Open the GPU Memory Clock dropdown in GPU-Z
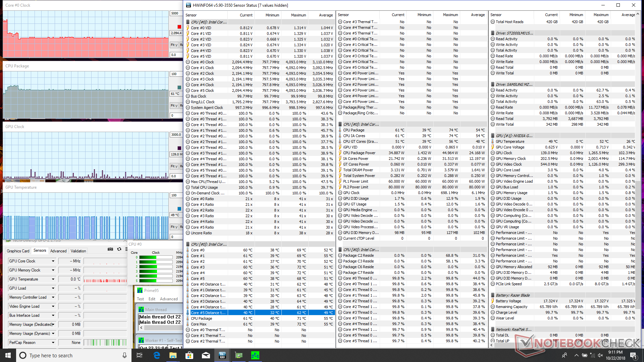The height and width of the screenshot is (362, 644). (53, 270)
